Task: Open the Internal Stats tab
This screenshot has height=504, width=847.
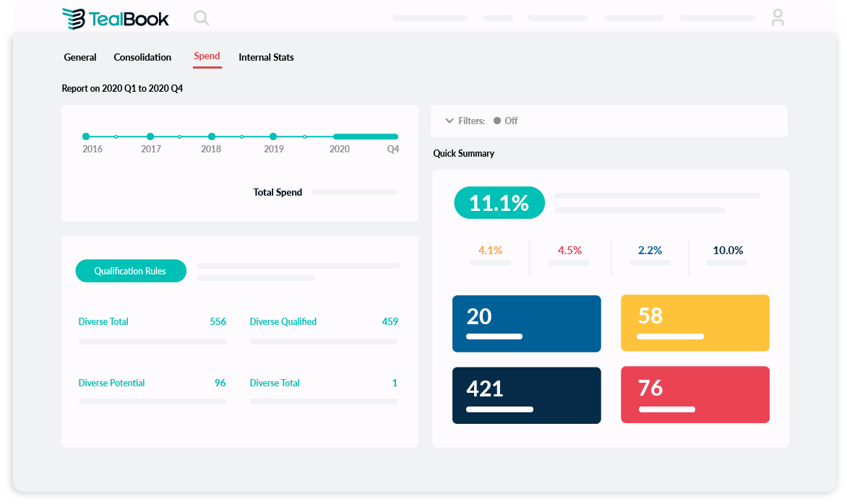Action: [x=266, y=57]
